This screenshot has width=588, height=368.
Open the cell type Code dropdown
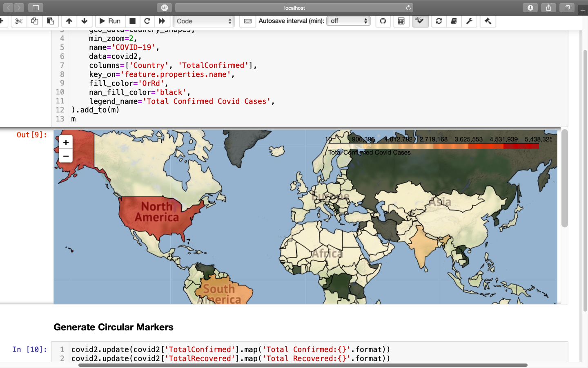[204, 21]
